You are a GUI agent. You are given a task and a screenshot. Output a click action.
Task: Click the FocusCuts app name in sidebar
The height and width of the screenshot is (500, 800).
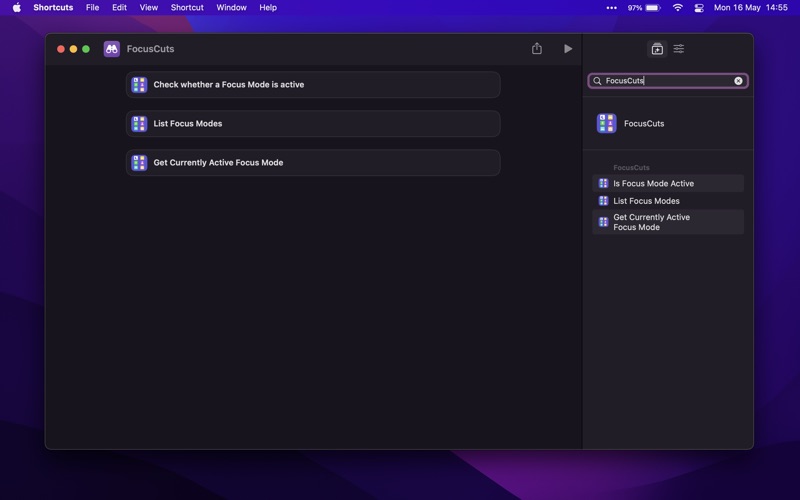pyautogui.click(x=644, y=123)
